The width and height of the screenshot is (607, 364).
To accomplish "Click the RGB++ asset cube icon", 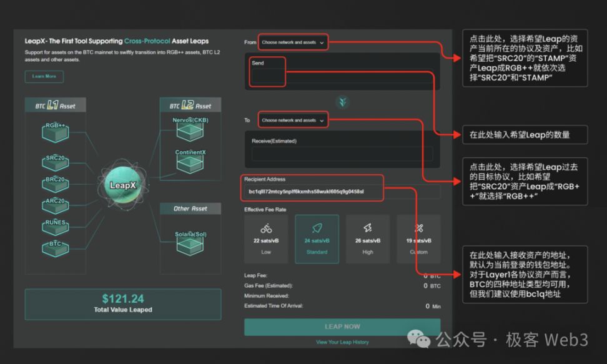I will coord(56,132).
